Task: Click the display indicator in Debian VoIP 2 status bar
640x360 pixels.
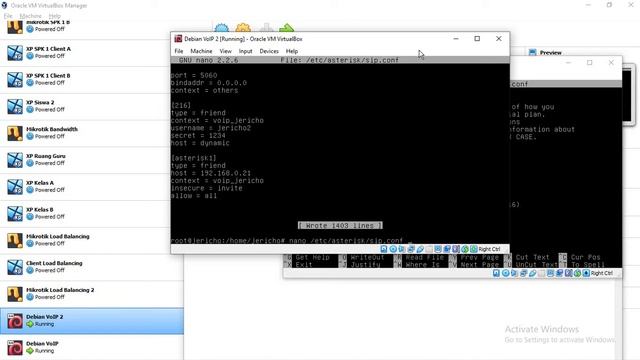Action: pyautogui.click(x=438, y=249)
